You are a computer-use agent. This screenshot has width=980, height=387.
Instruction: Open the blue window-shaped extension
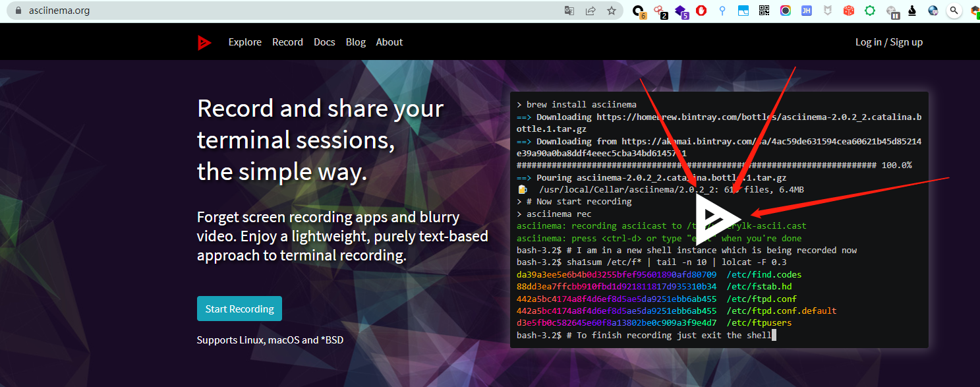pyautogui.click(x=743, y=11)
